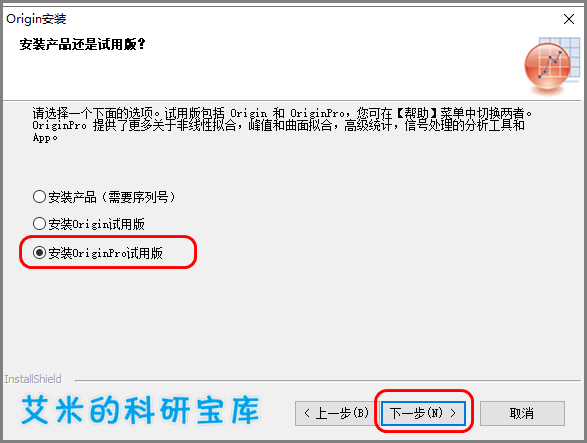Viewport: 587px width, 443px height.
Task: Click the selected 安装OriginPro试用版 radio circle
Action: point(39,252)
